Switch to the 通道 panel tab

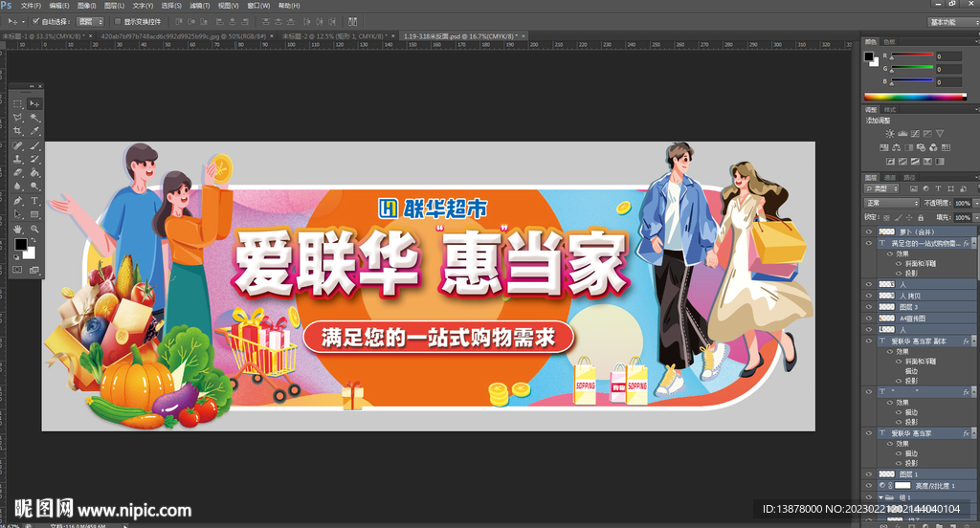coord(890,178)
